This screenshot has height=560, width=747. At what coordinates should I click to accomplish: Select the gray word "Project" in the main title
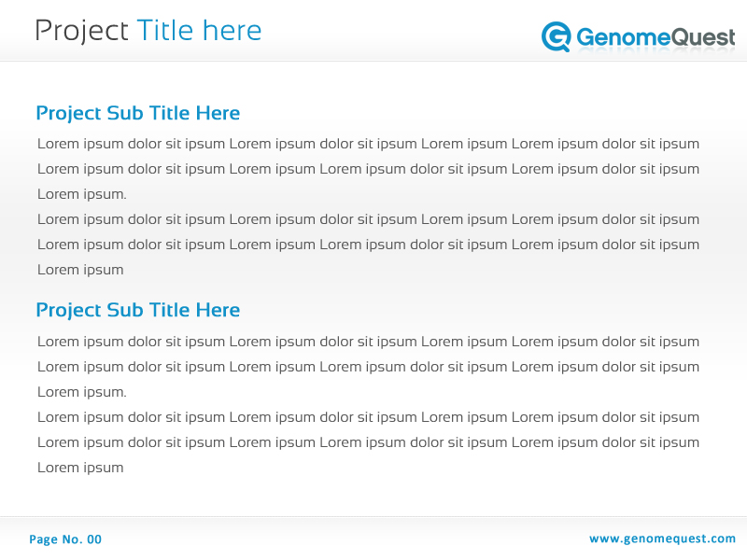(x=81, y=31)
